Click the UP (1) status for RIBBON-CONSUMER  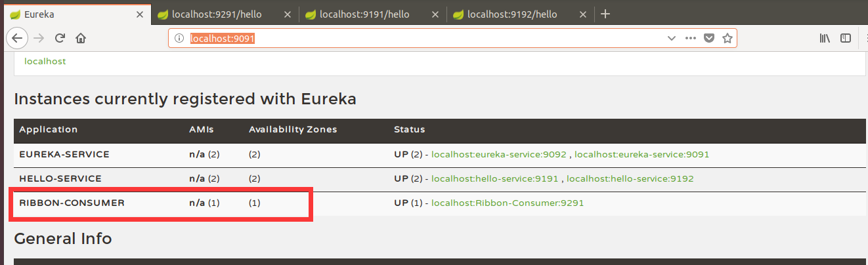point(408,203)
